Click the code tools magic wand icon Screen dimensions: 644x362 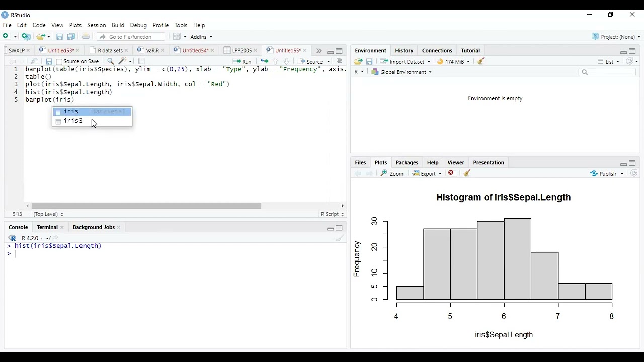(x=122, y=61)
